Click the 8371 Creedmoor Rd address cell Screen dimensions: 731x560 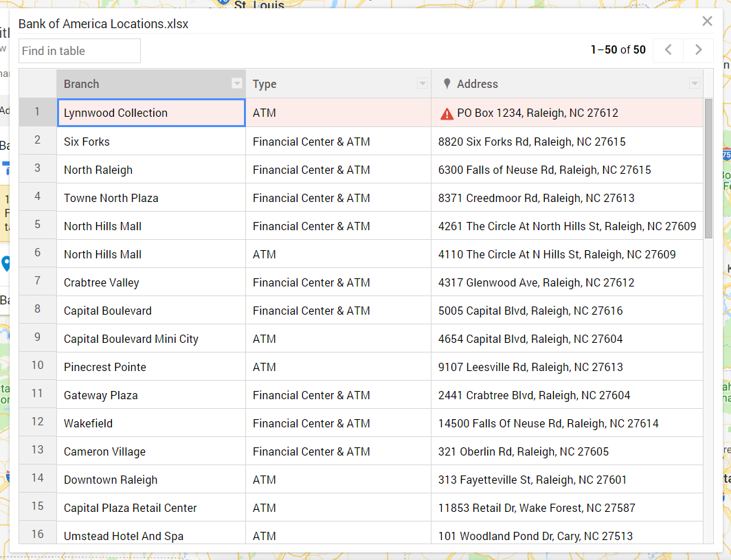567,198
